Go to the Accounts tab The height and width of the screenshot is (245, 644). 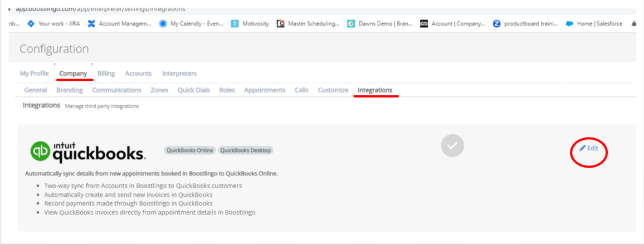point(138,73)
